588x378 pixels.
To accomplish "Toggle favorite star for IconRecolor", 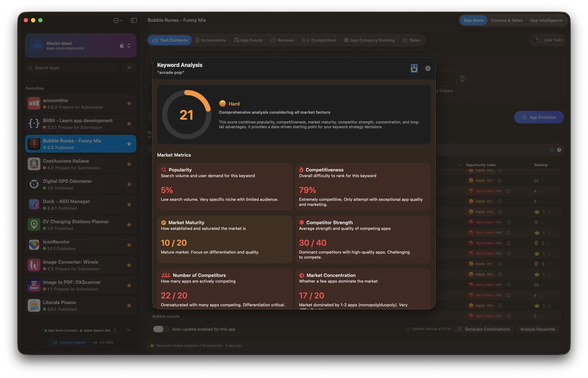I will click(x=129, y=245).
